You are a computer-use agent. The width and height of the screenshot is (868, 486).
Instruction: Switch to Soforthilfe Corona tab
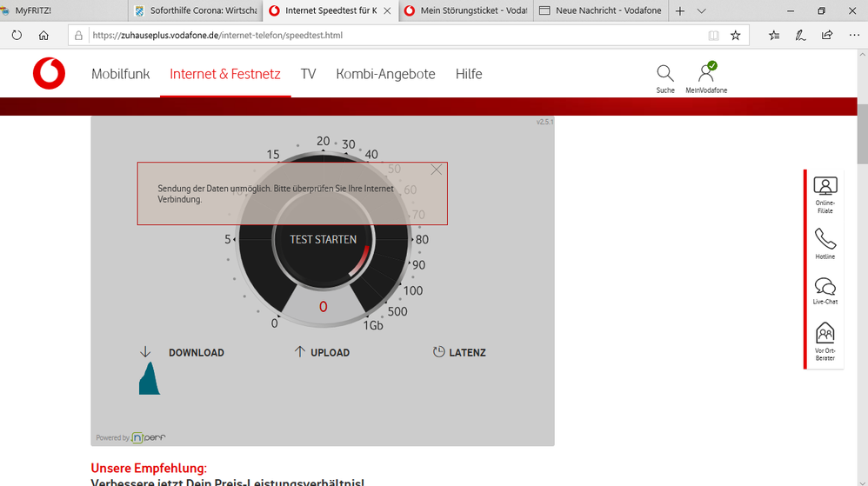coord(196,10)
